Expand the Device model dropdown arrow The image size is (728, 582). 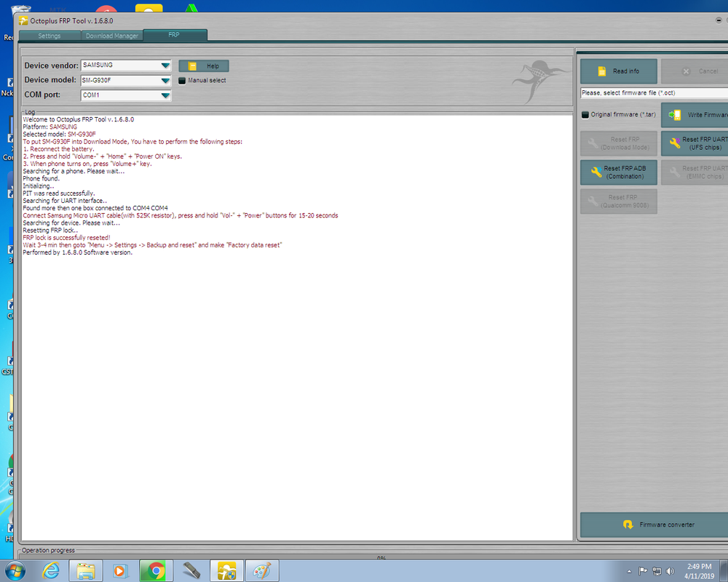165,80
